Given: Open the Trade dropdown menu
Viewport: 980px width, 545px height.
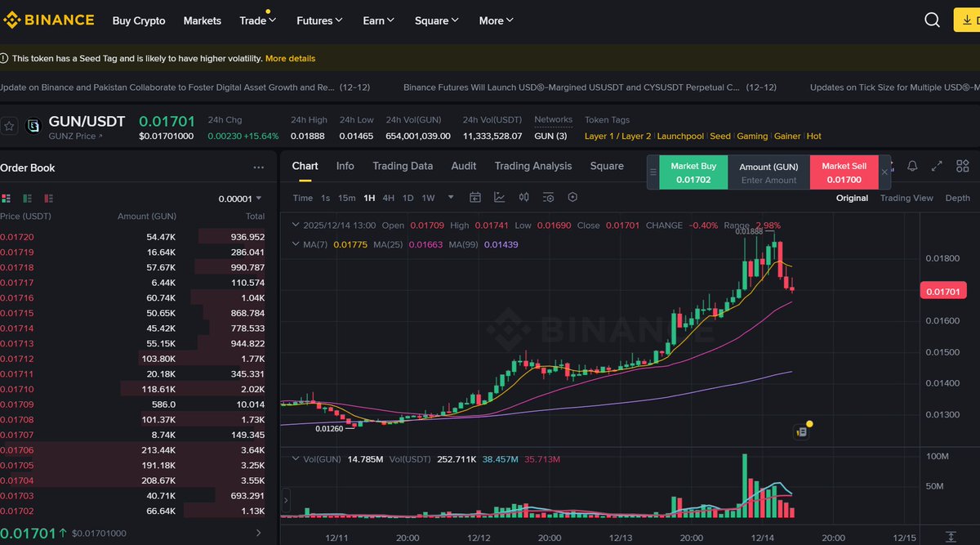Looking at the screenshot, I should [258, 20].
